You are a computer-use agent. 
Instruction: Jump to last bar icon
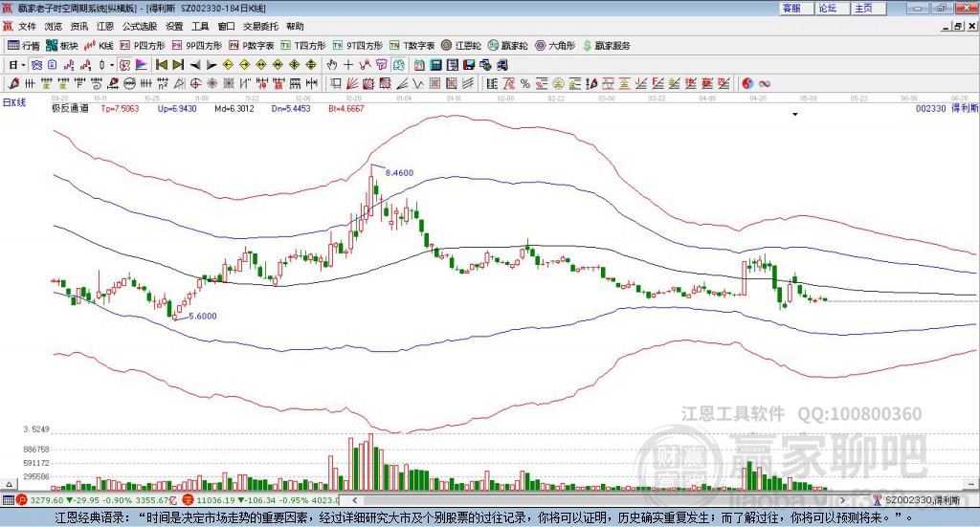pyautogui.click(x=178, y=65)
